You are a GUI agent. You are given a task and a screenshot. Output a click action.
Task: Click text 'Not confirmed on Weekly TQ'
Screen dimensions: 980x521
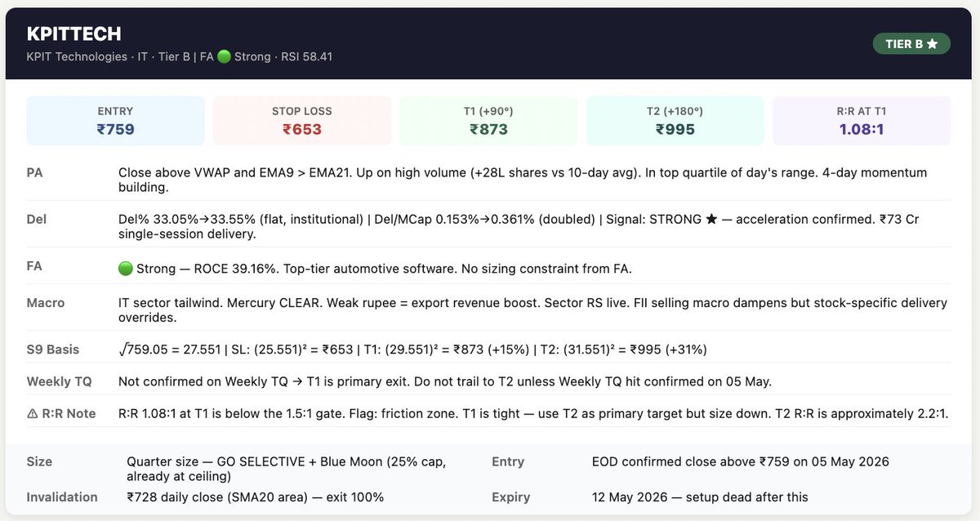pos(198,381)
